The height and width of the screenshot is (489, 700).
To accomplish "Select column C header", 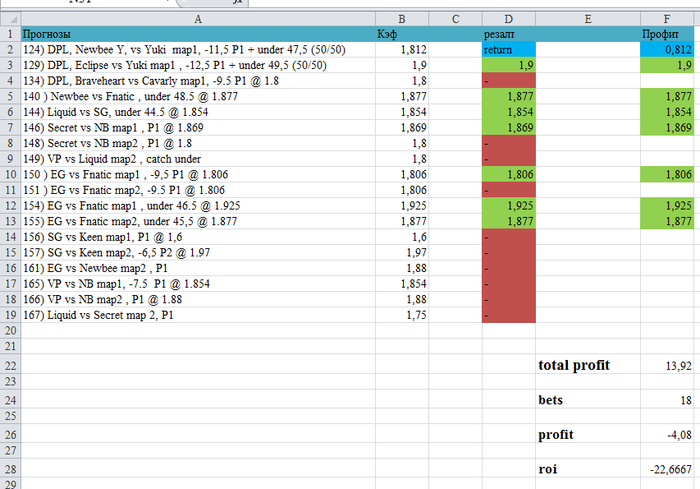I will pos(455,19).
